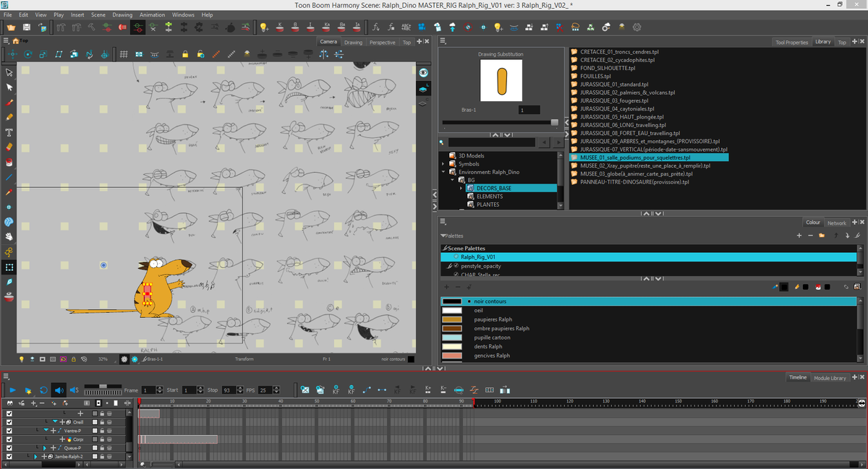Viewport: 868px width, 469px height.
Task: Toggle visibility checkbox for Oreill layer
Action: [9, 421]
